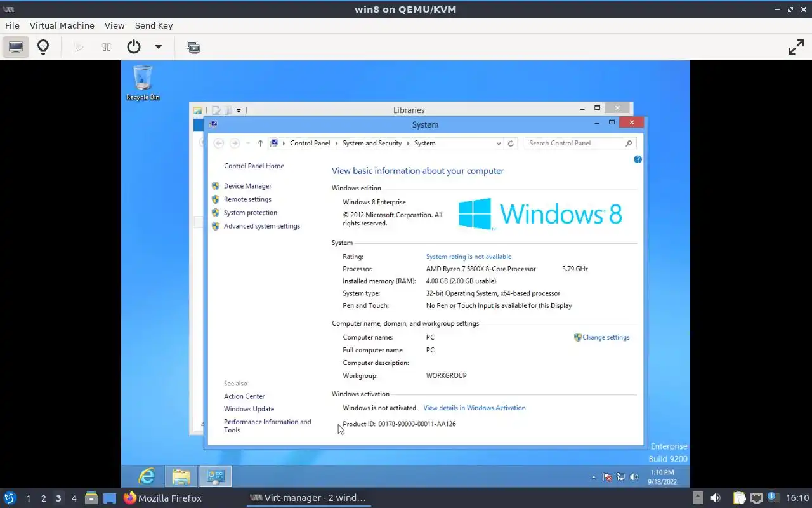Open Performance Information and Tools
Image resolution: width=812 pixels, height=508 pixels.
[x=267, y=426]
